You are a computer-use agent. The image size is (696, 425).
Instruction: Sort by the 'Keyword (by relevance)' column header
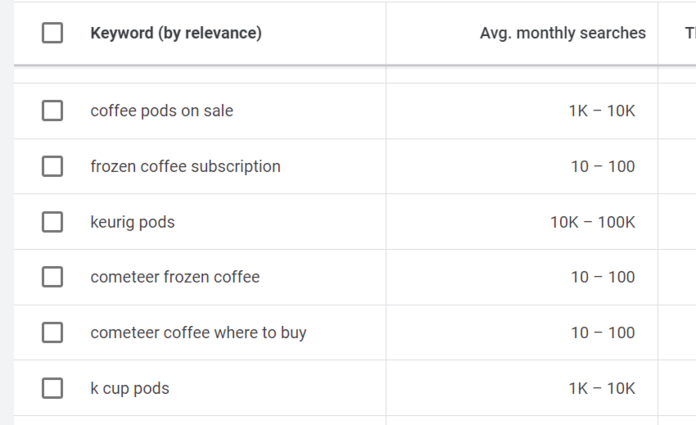coord(176,33)
